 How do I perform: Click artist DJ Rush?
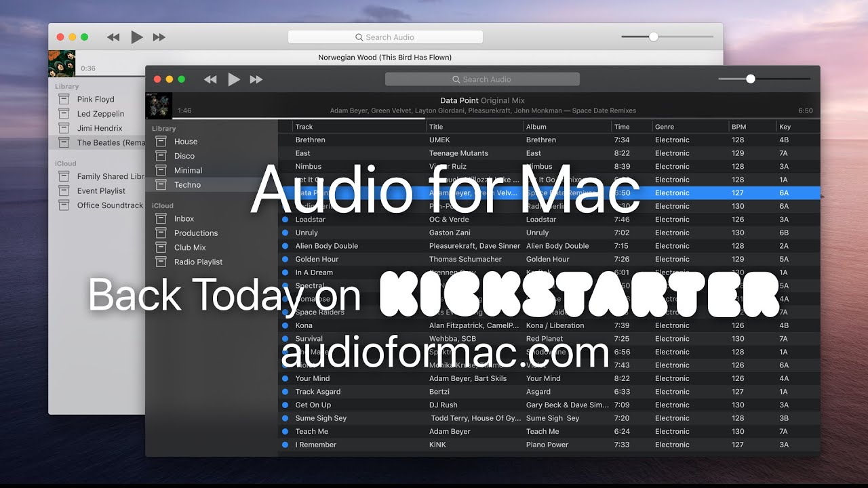point(443,405)
